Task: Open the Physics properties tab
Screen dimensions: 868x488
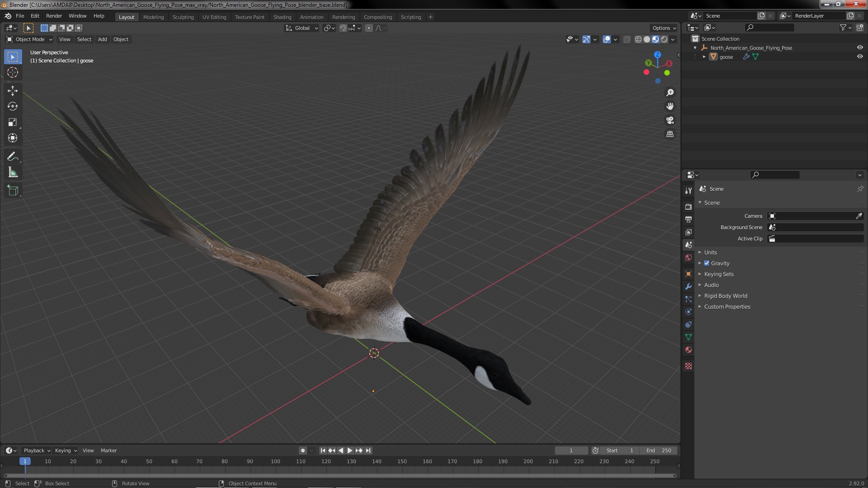Action: point(689,312)
